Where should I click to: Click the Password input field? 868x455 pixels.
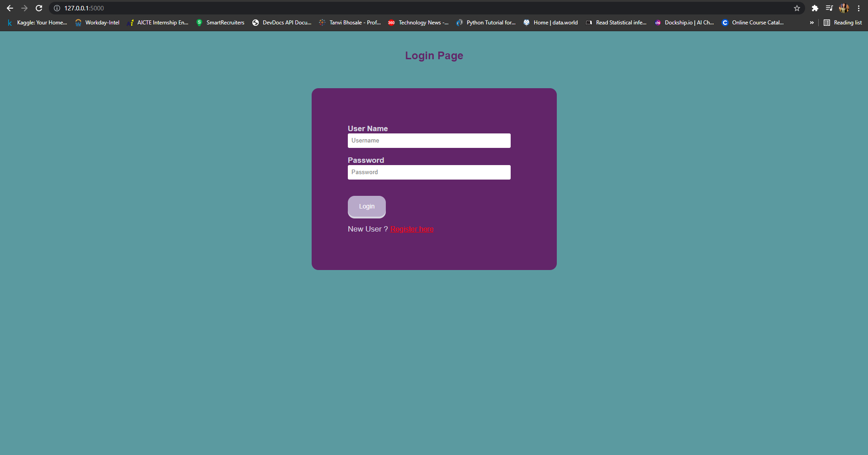pos(429,172)
